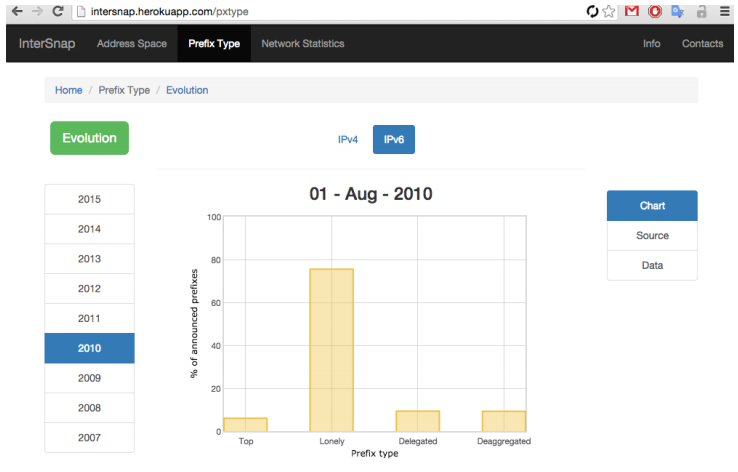Open the Network Statistics nav item
Image resolution: width=738 pixels, height=472 pixels.
[x=303, y=43]
